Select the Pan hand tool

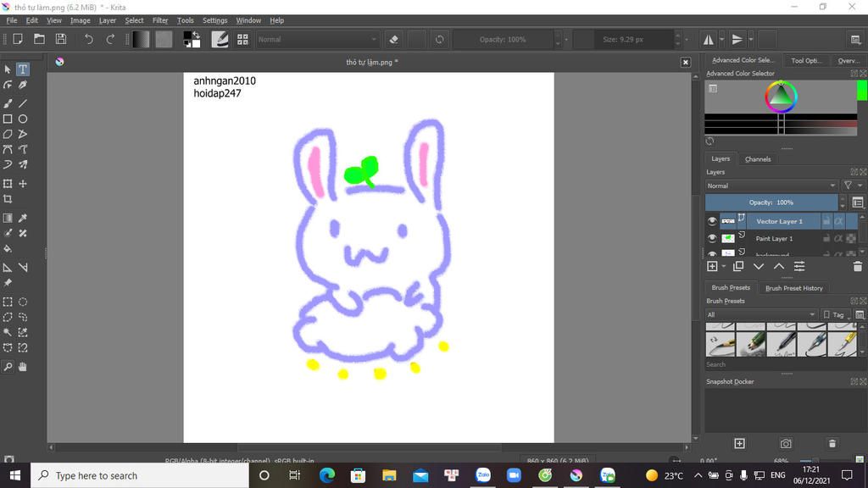23,367
